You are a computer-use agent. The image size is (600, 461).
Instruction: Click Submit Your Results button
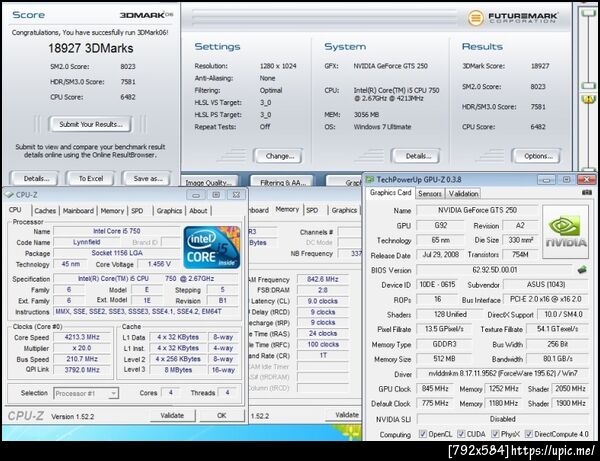tap(91, 124)
